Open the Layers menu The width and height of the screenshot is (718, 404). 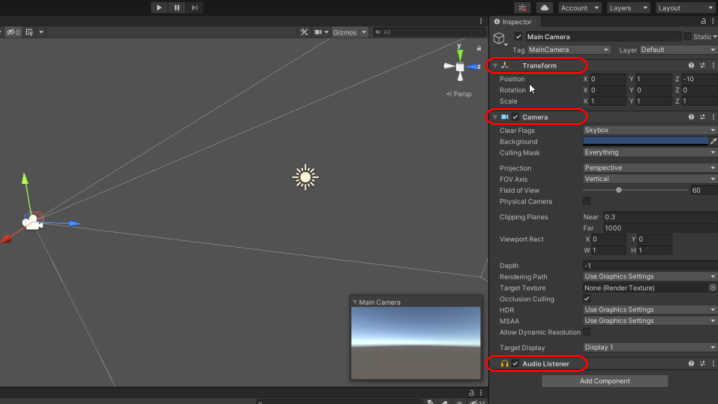coord(628,8)
